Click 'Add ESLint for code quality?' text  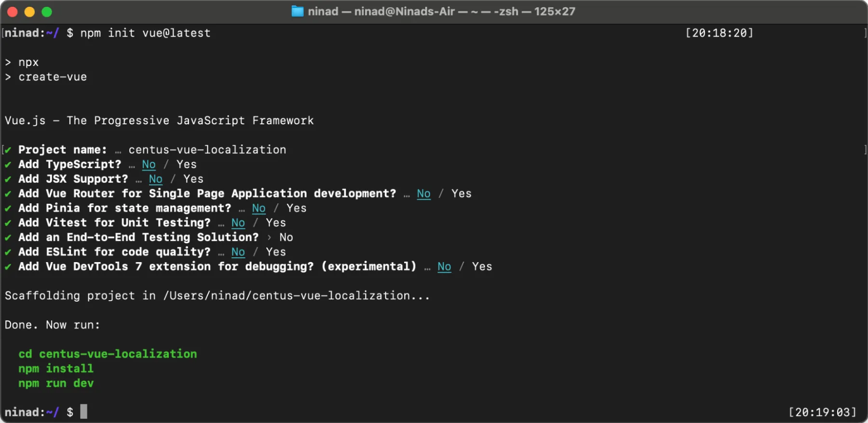pos(114,252)
